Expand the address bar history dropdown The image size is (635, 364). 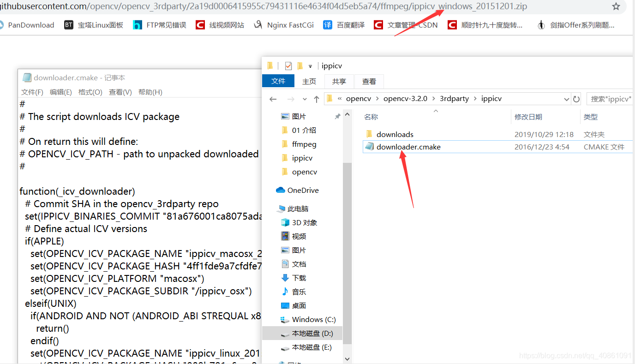coord(567,99)
